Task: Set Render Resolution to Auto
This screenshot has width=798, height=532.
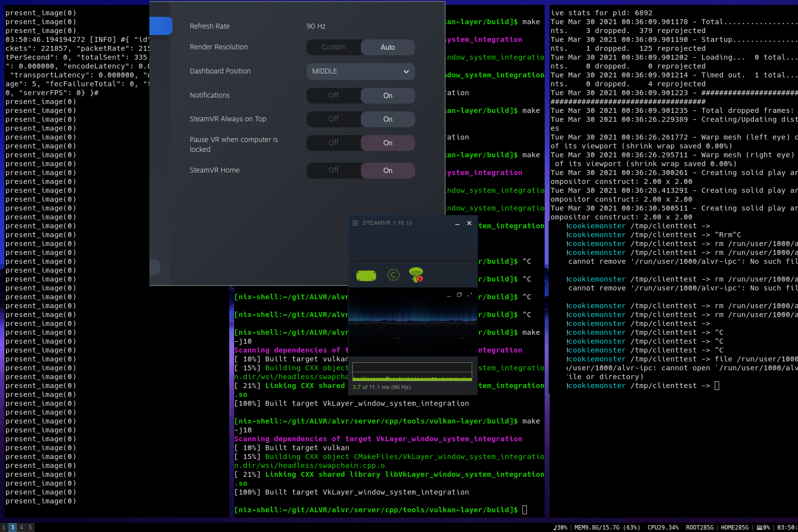Action: pyautogui.click(x=388, y=47)
